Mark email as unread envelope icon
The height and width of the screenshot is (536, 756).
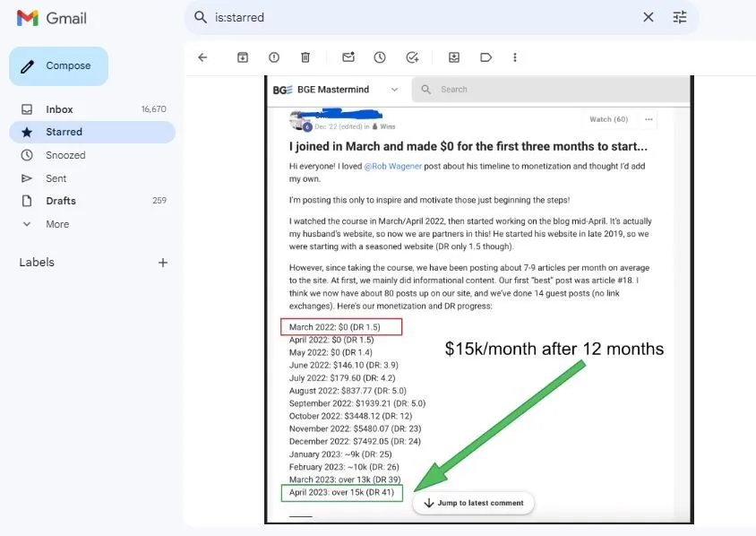[x=348, y=57]
